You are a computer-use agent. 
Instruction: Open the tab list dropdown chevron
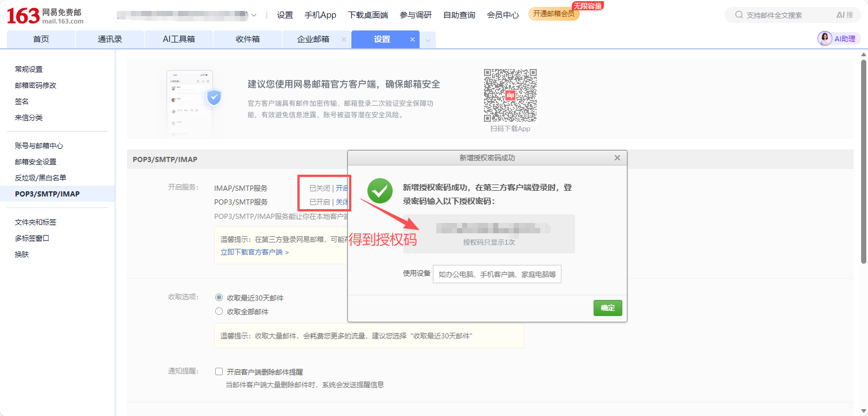click(x=428, y=40)
